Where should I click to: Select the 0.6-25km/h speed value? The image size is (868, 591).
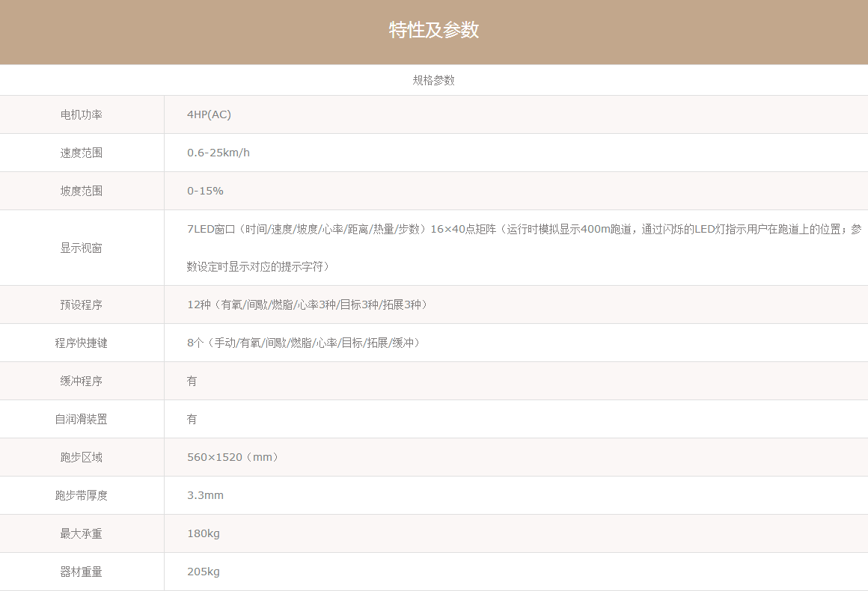point(218,153)
